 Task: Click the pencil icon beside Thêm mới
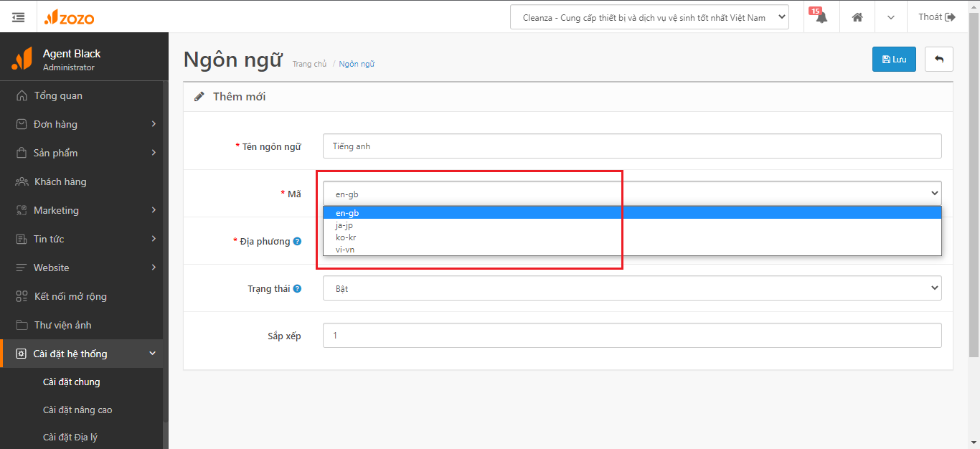pos(199,96)
